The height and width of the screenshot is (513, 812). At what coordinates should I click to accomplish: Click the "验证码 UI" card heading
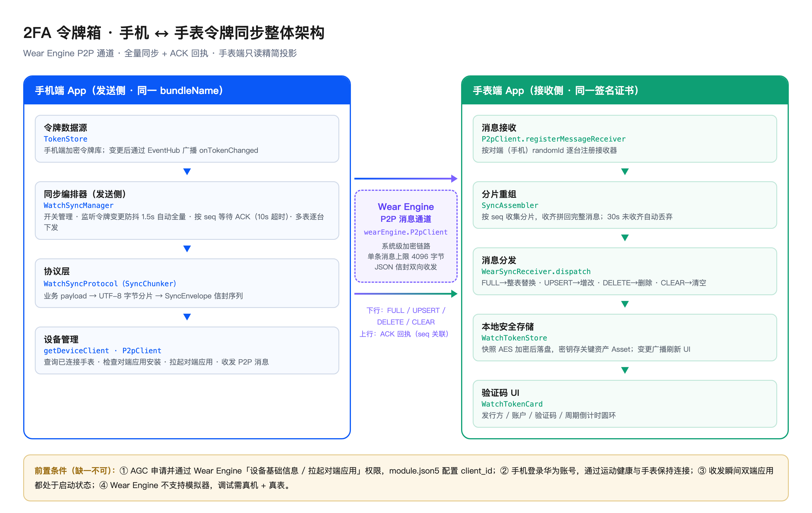click(500, 393)
